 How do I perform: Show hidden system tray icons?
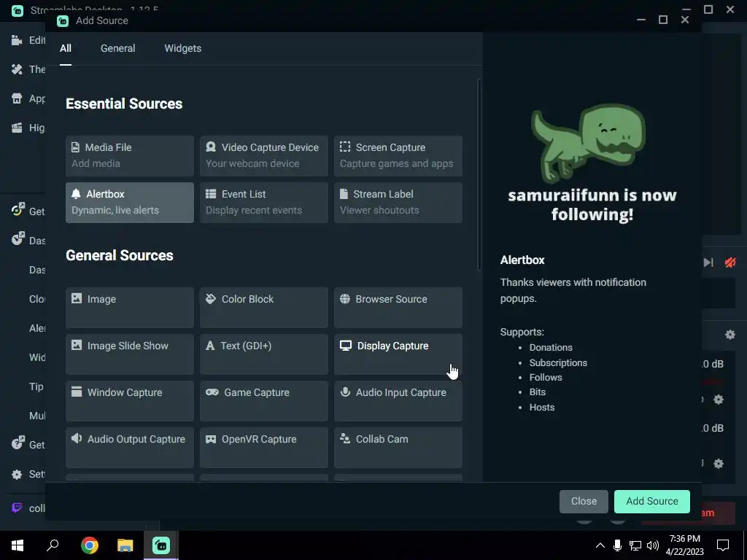click(600, 545)
